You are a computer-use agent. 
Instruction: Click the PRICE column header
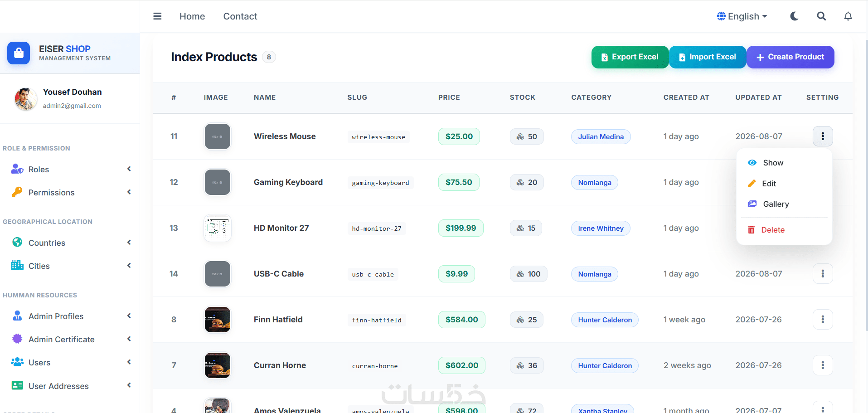tap(449, 97)
